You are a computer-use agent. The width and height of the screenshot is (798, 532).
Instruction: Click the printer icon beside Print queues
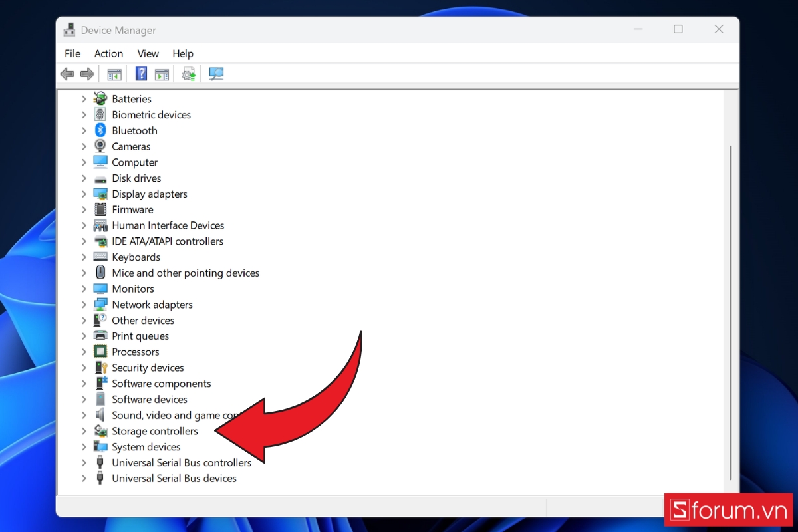[x=100, y=336]
